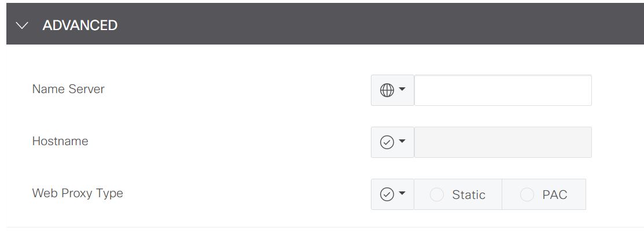Click the Web Proxy Type check-circle icon
The image size is (644, 240).
(x=387, y=194)
